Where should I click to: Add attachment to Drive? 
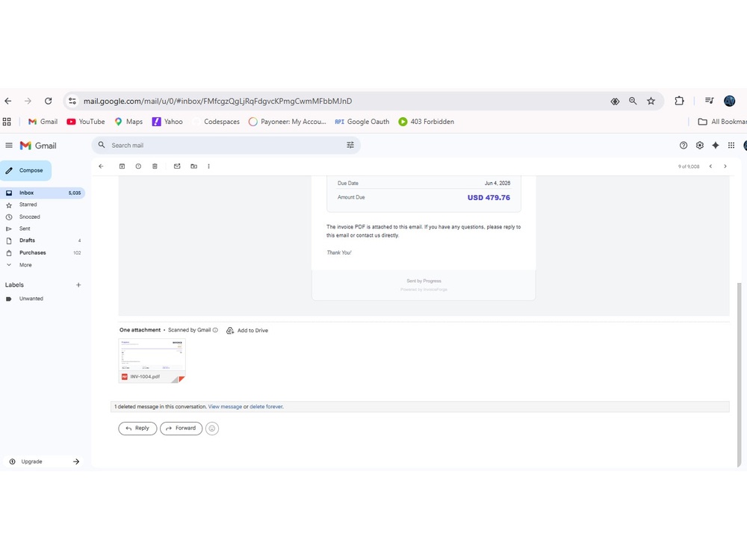coord(247,330)
